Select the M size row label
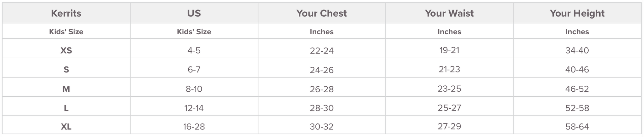The height and width of the screenshot is (137, 644). 66,89
